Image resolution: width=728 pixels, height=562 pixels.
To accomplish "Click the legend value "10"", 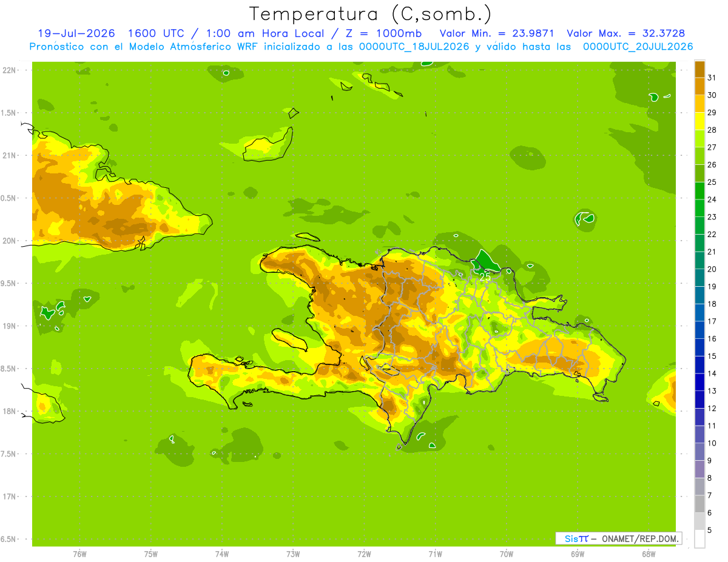I will 712,443.
